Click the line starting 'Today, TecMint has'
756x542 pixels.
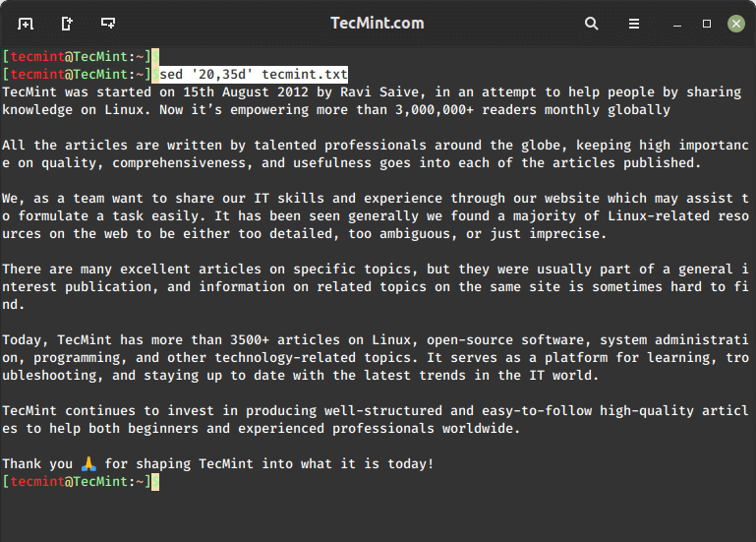(x=376, y=339)
